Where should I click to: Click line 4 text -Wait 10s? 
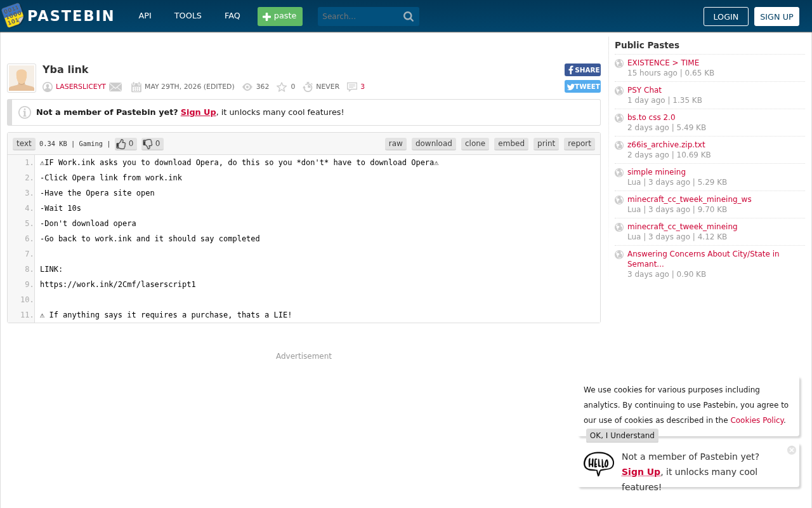pos(60,208)
